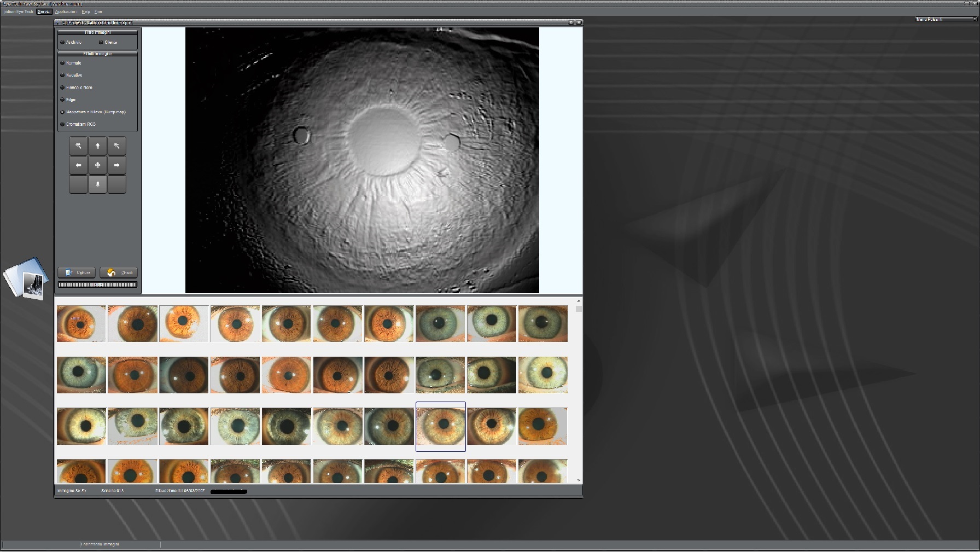
Task: Click the Cattura button
Action: point(77,272)
